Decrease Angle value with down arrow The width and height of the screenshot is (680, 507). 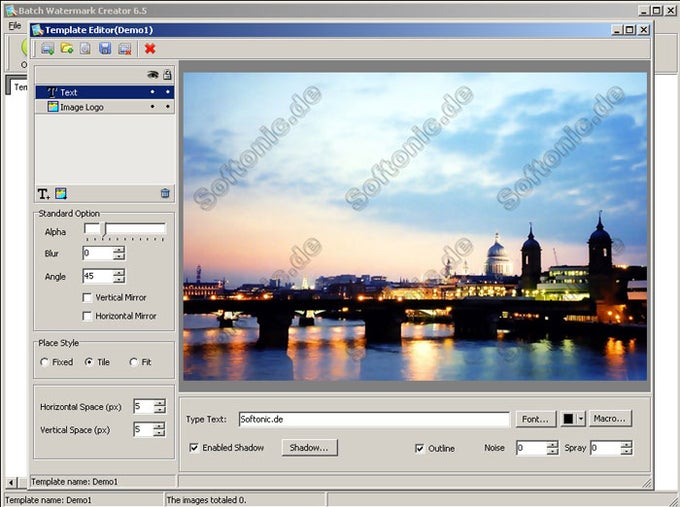119,279
